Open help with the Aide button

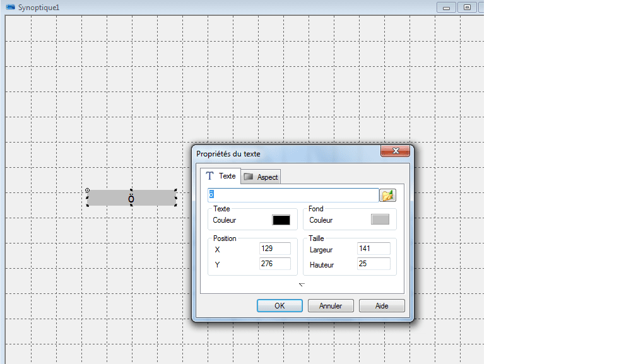pos(382,306)
